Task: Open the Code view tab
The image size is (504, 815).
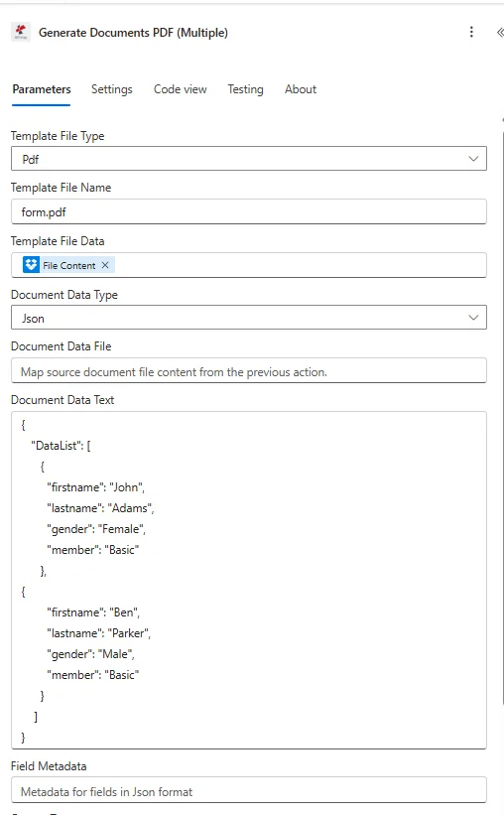Action: (x=181, y=89)
